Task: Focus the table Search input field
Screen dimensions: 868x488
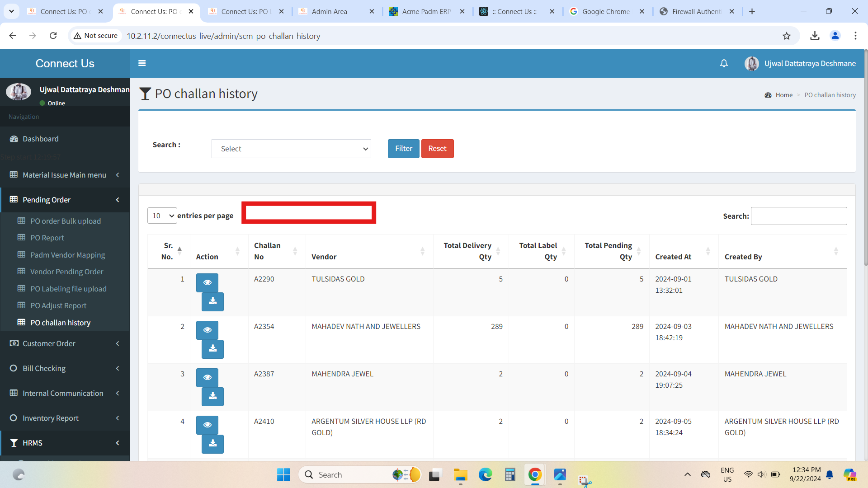Action: 799,216
